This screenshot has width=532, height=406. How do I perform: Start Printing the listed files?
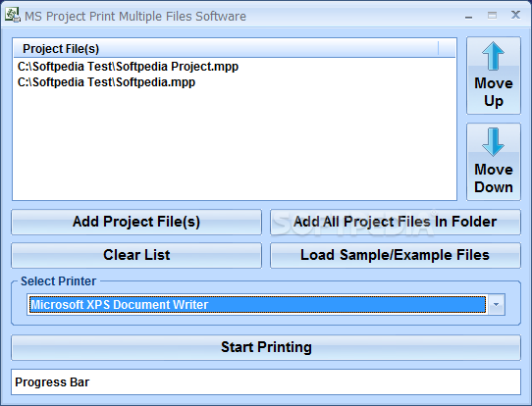click(x=266, y=347)
